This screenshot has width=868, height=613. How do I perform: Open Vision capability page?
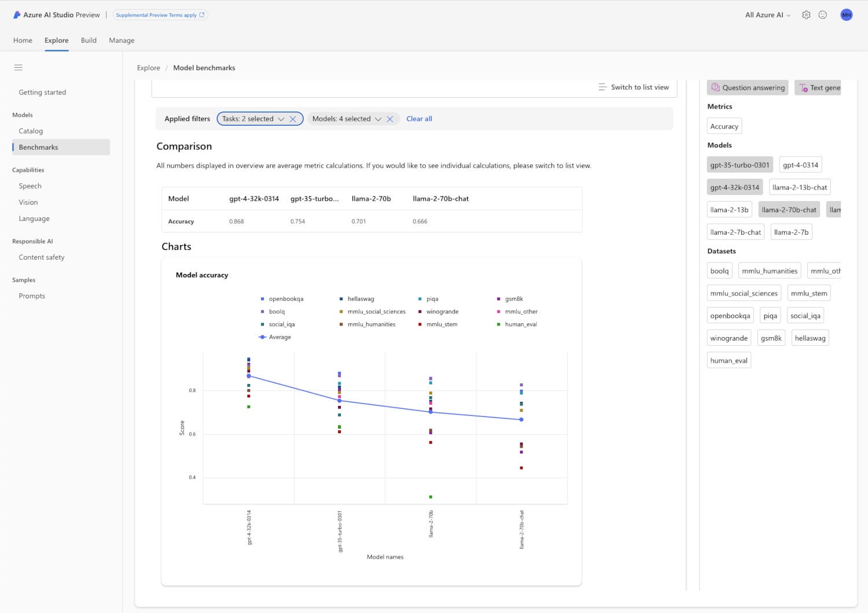point(28,202)
